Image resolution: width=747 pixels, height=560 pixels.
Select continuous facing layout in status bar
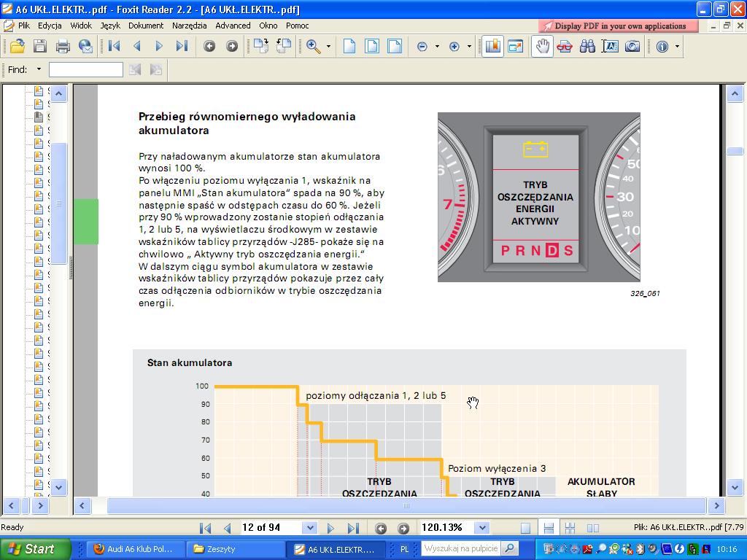point(570,528)
